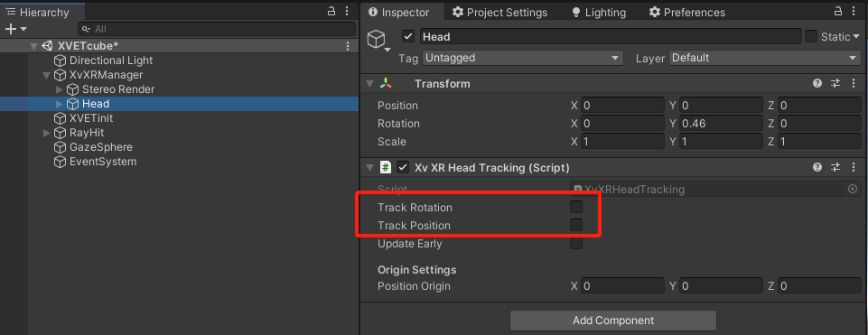Image resolution: width=868 pixels, height=335 pixels.
Task: Click the Head GameObject cube icon
Action: (377, 38)
